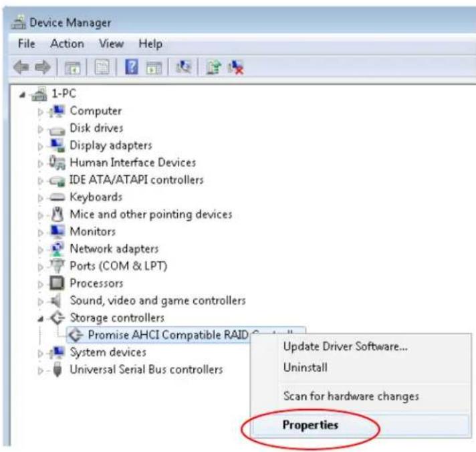476x452 pixels.
Task: Click the Monitors category icon
Action: point(57,231)
